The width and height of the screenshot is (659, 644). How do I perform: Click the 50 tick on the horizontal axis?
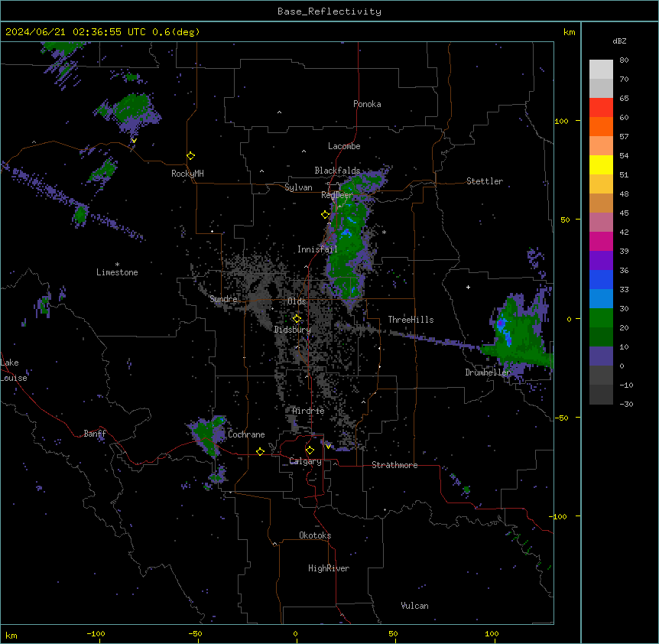click(393, 633)
